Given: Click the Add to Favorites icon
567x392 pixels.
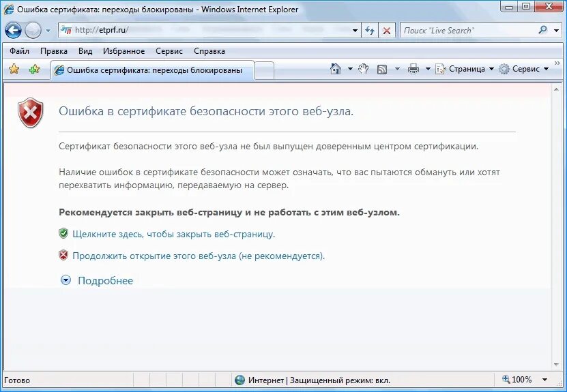Looking at the screenshot, I should 34,69.
